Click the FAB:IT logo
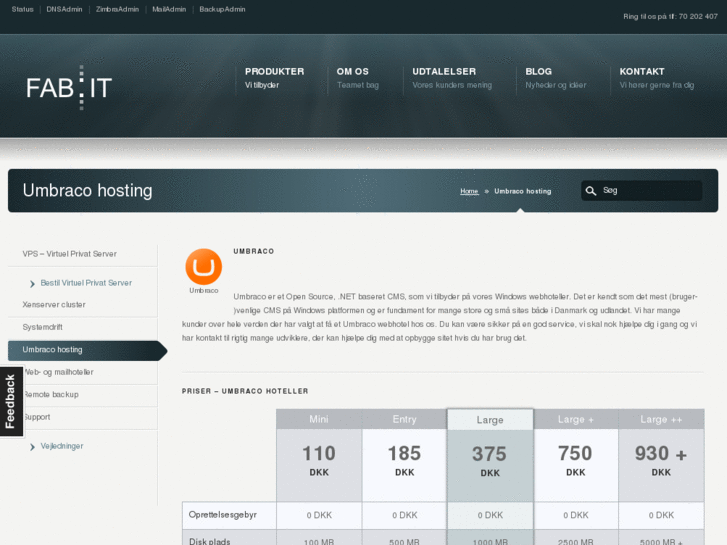The image size is (727, 545). [x=69, y=88]
